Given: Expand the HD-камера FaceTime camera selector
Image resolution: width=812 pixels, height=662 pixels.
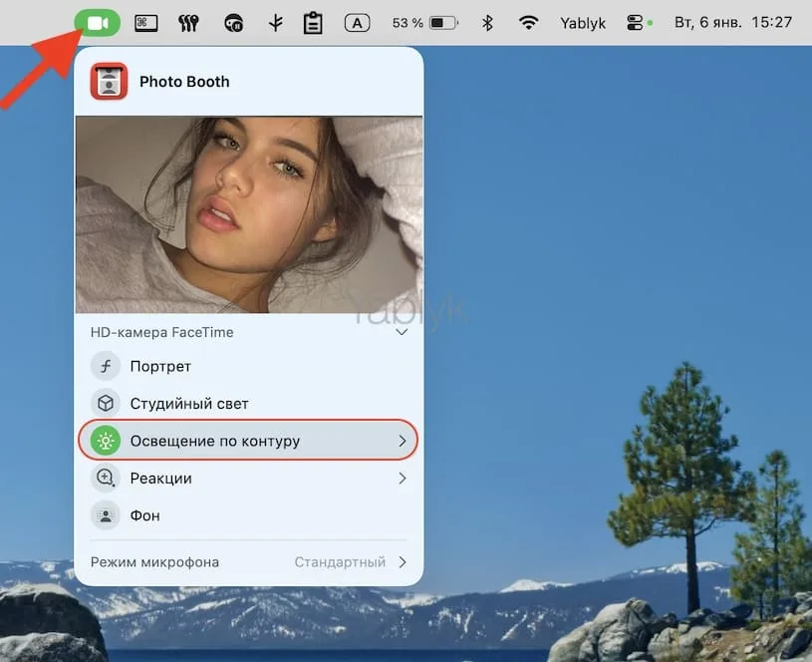Looking at the screenshot, I should pos(403,332).
